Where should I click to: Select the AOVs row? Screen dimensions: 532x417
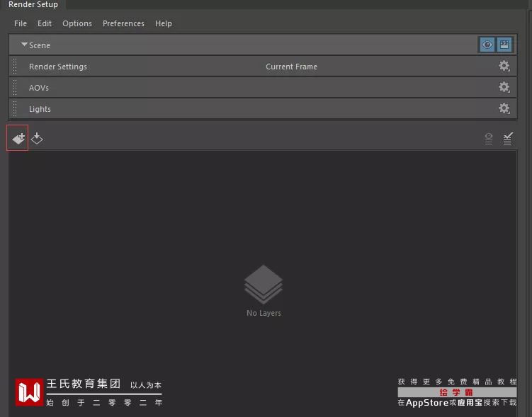pyautogui.click(x=263, y=88)
